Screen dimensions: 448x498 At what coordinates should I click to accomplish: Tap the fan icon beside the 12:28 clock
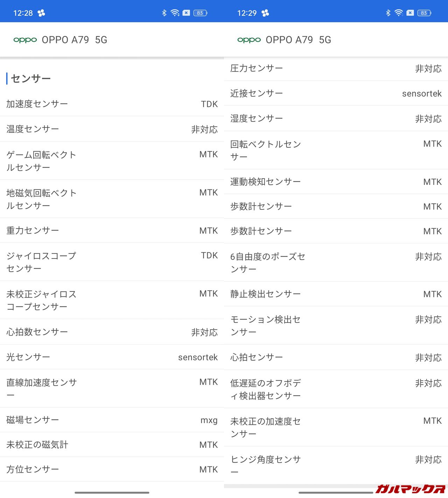41,13
